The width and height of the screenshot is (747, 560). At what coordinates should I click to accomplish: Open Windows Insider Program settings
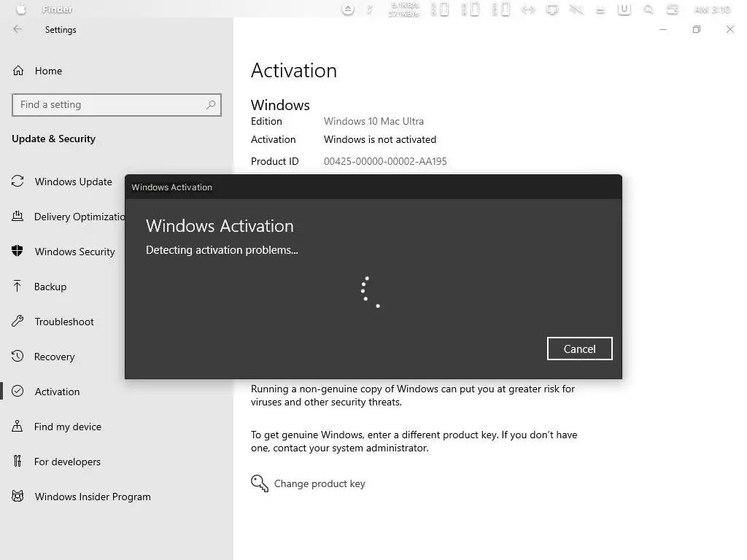[93, 497]
